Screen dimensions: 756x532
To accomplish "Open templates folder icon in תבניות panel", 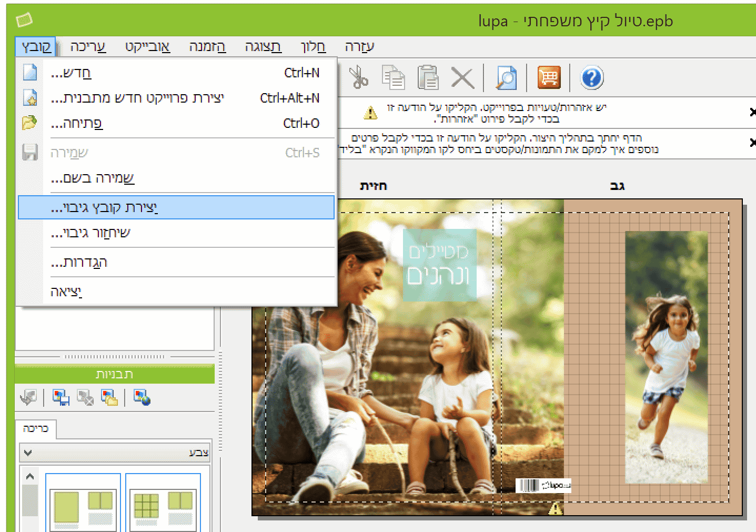I will (x=108, y=398).
